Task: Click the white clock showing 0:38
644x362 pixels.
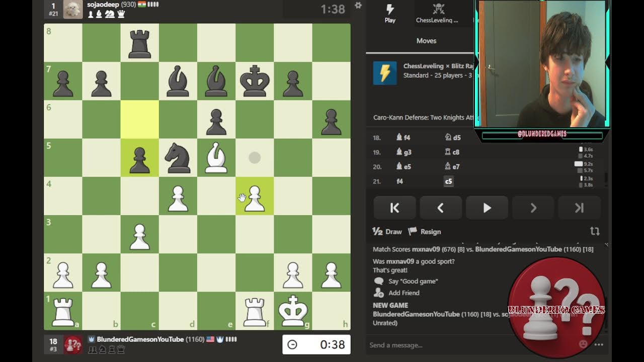Action: tap(316, 344)
